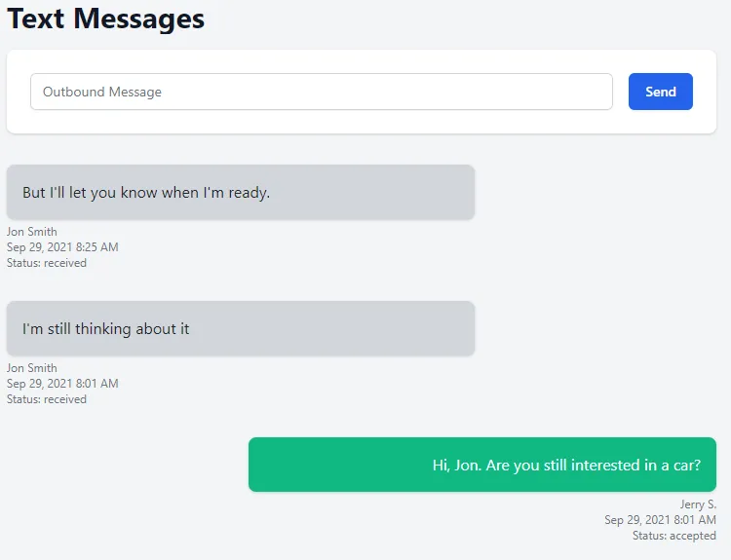
Task: Click the "Status: accepted" label
Action: [673, 536]
